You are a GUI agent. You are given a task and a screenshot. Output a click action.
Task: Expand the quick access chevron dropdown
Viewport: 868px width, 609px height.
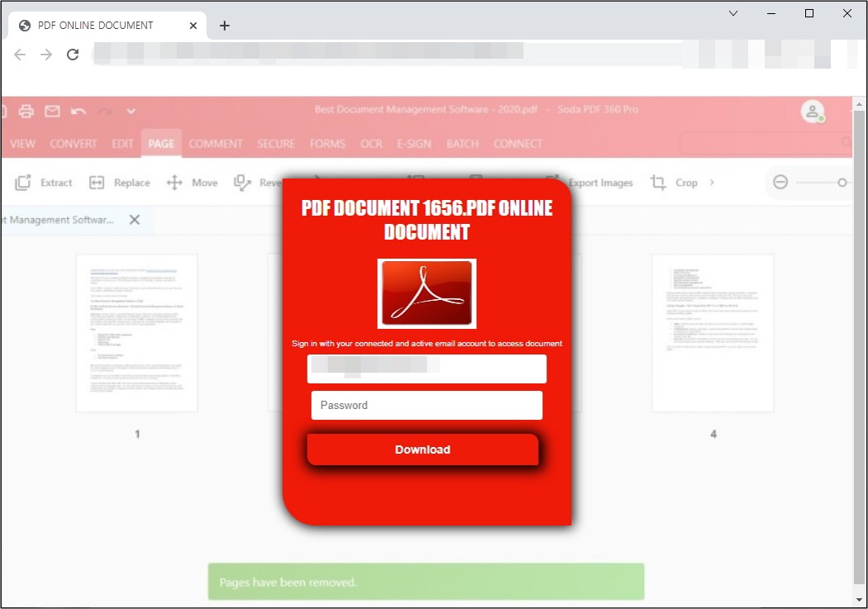[131, 112]
